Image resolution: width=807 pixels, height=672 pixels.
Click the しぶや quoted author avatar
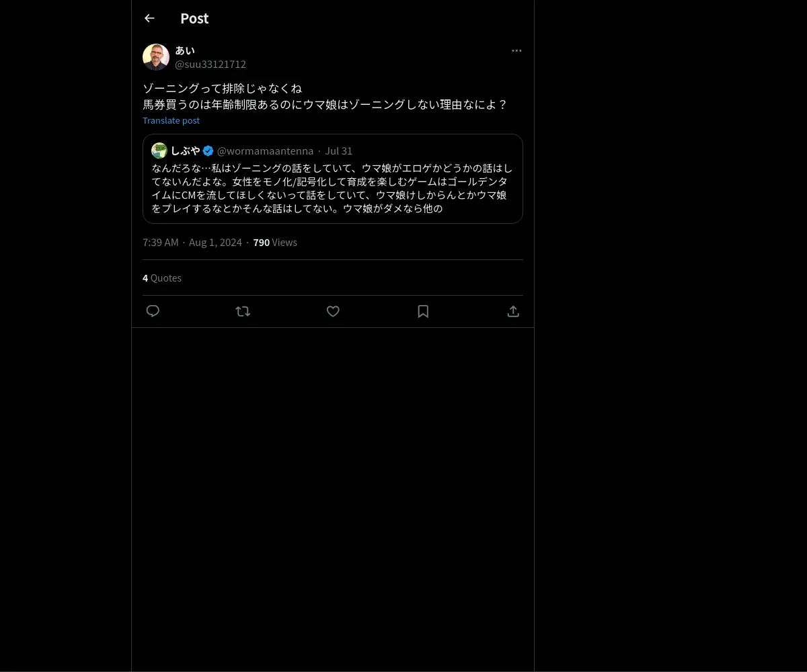click(x=159, y=151)
